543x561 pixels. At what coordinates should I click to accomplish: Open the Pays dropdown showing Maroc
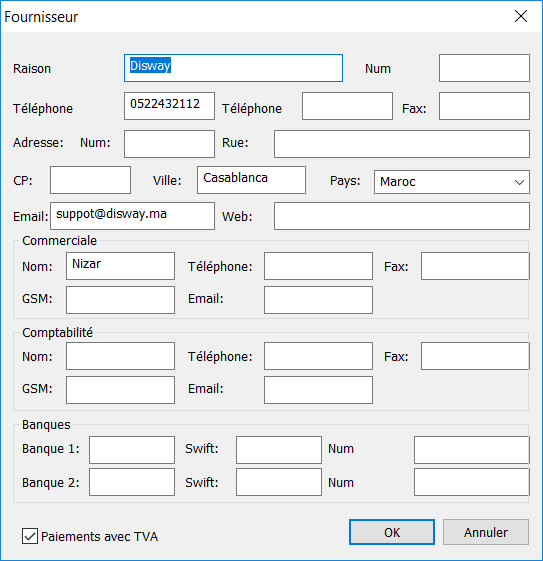452,182
